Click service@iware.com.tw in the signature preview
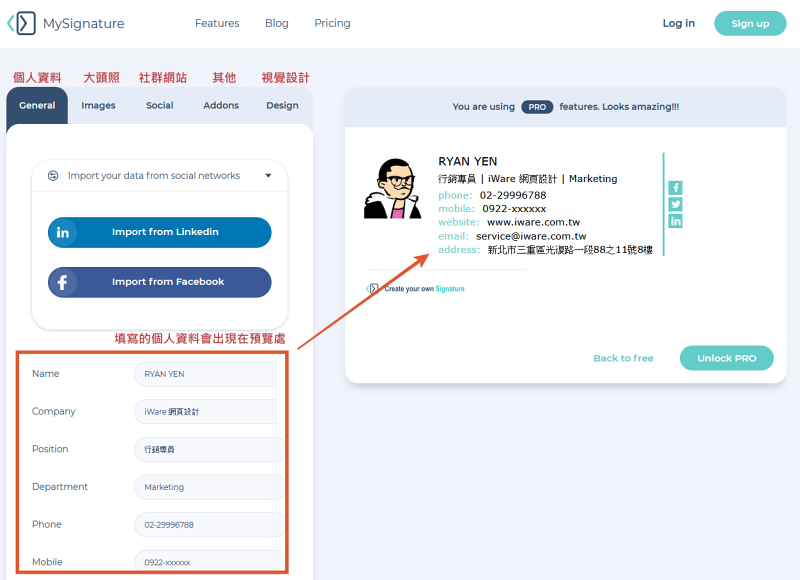 click(531, 236)
